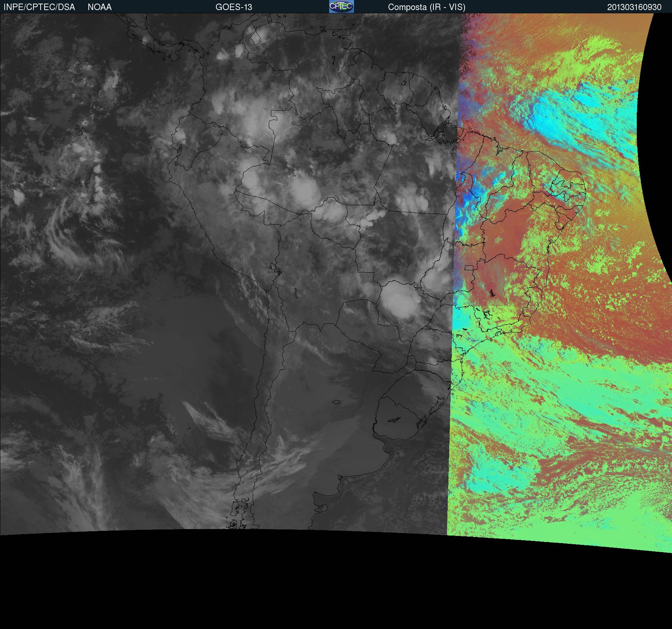This screenshot has height=629, width=672.
Task: Click the INPE/CPTEC/DSA header text
Action: (39, 7)
